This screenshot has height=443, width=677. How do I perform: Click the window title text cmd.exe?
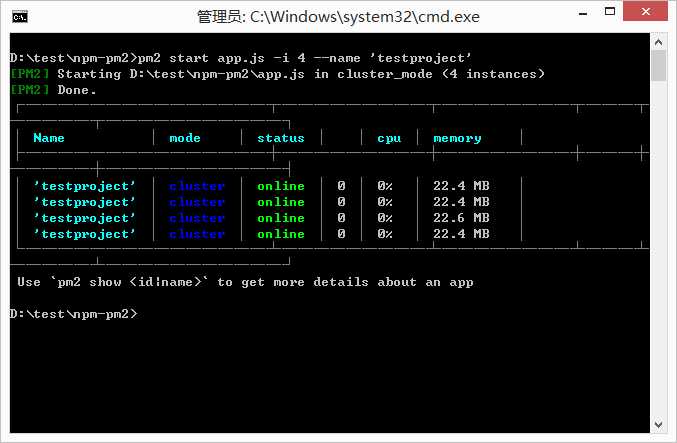tap(338, 17)
